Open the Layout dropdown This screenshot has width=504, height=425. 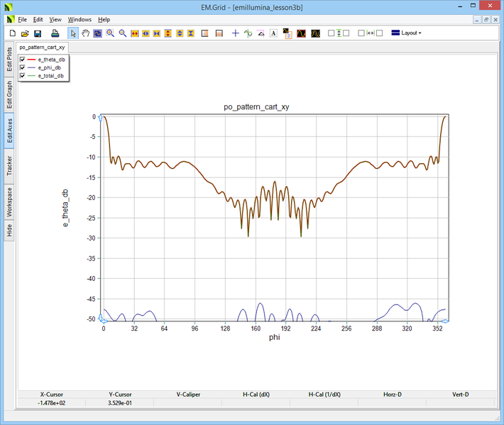[x=406, y=33]
